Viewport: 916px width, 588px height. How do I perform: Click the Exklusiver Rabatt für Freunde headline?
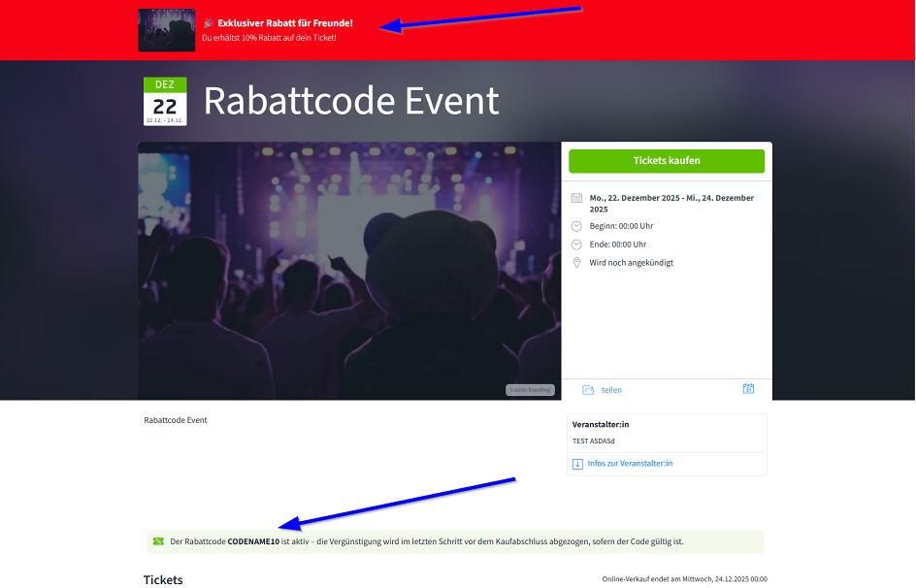click(x=285, y=22)
